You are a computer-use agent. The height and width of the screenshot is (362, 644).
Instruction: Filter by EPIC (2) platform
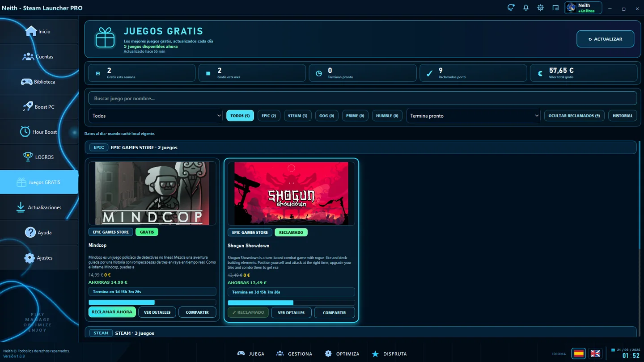click(x=269, y=116)
